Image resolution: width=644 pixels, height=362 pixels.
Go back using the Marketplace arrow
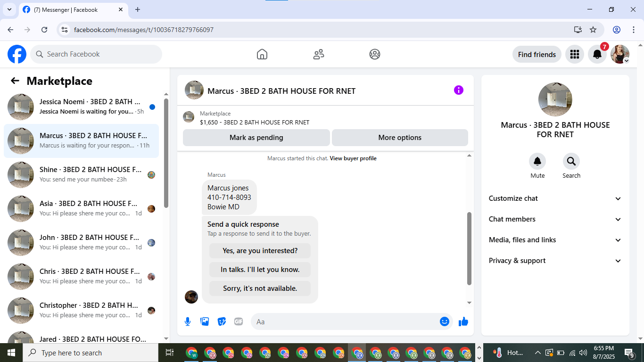click(15, 81)
